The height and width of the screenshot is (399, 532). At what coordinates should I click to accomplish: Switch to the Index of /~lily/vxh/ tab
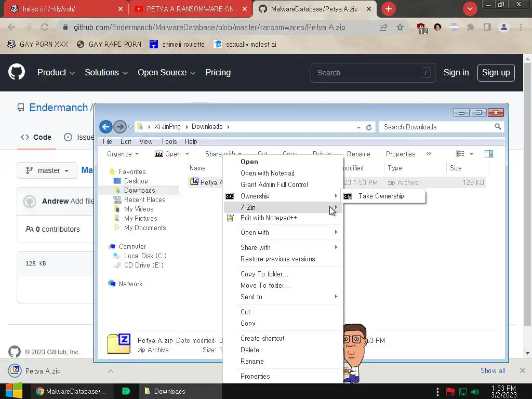tap(64, 9)
